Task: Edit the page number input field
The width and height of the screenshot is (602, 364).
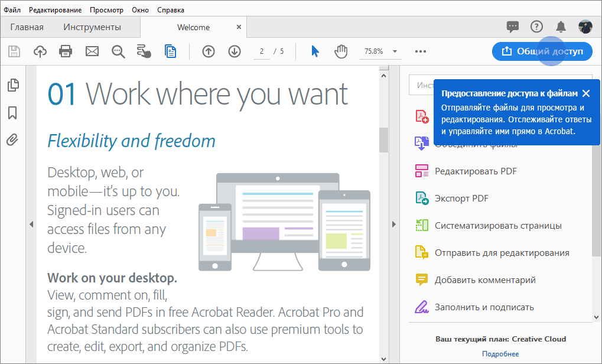Action: [x=261, y=51]
